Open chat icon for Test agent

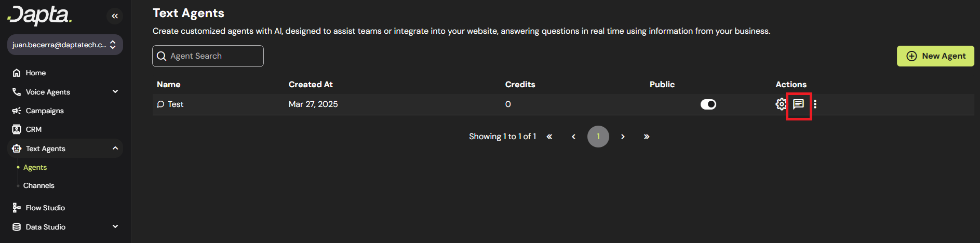tap(798, 104)
